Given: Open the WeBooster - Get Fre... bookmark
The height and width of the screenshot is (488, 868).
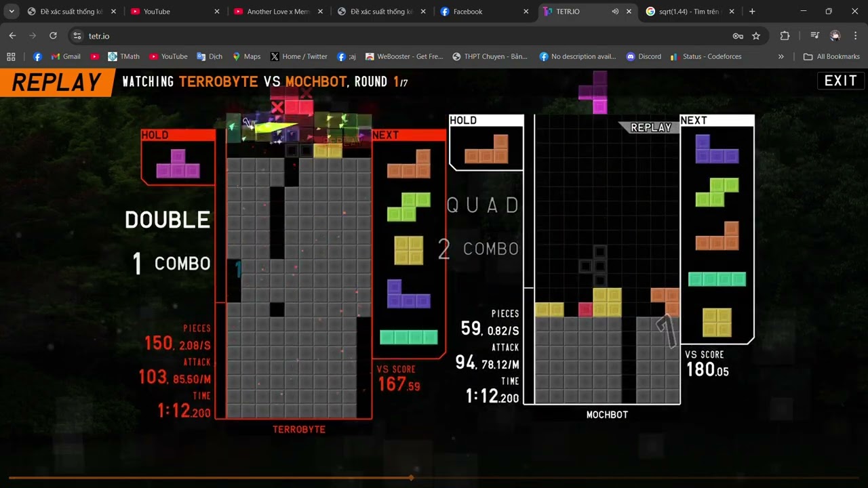Looking at the screenshot, I should tap(404, 57).
